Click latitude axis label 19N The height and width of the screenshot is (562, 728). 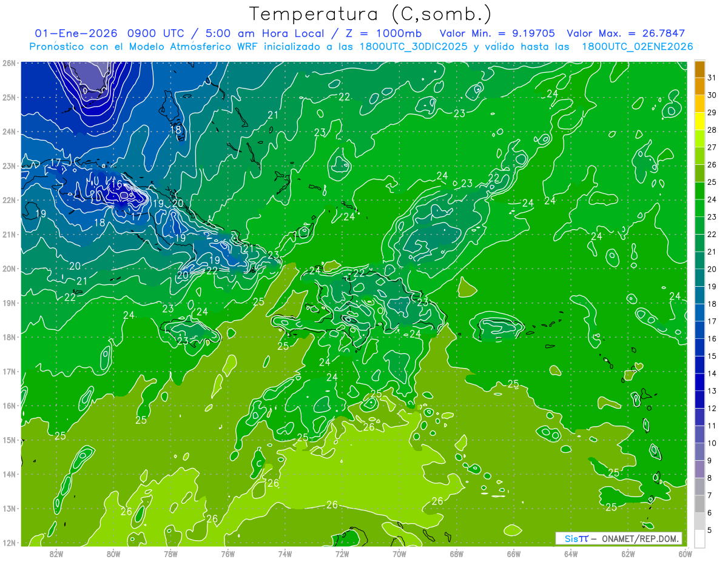coord(9,303)
